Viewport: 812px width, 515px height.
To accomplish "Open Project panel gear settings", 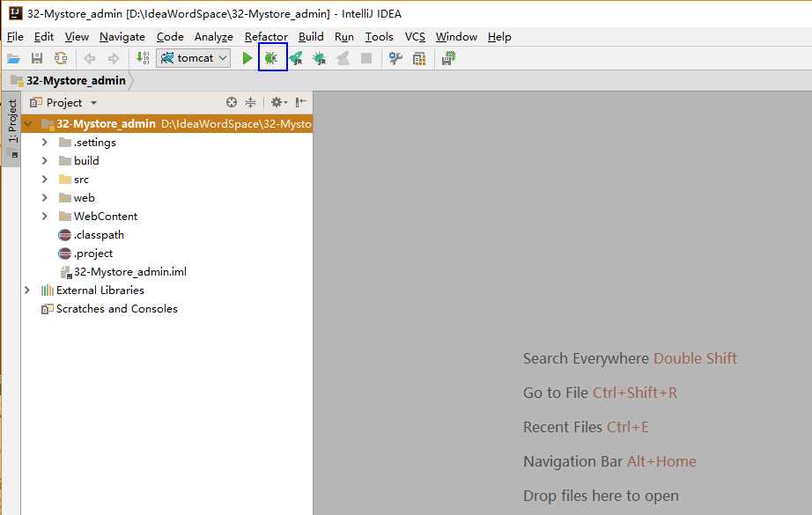I will coord(278,102).
